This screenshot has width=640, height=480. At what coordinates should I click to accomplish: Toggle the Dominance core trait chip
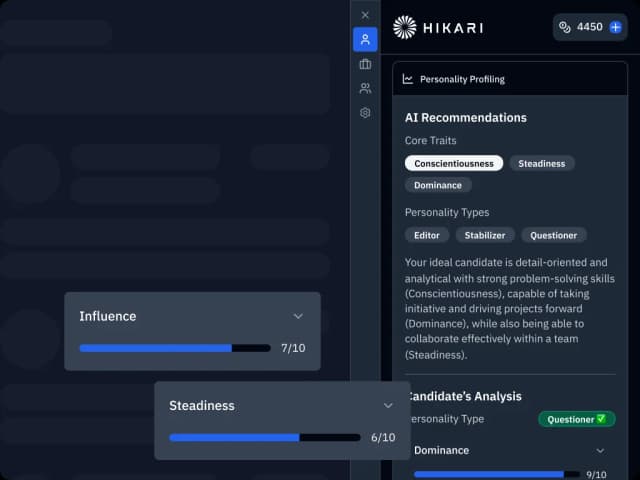tap(438, 185)
